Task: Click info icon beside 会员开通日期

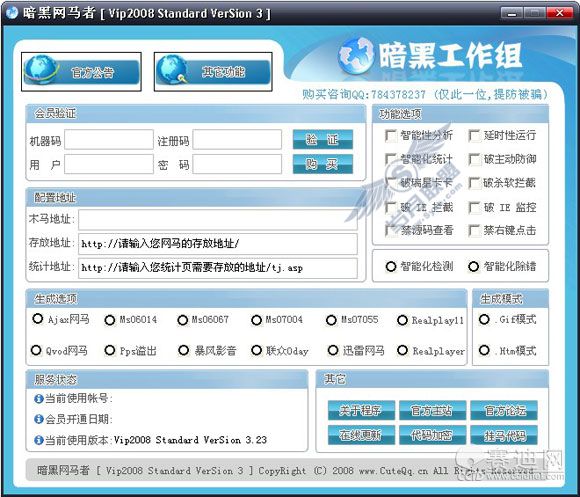Action: 38,419
